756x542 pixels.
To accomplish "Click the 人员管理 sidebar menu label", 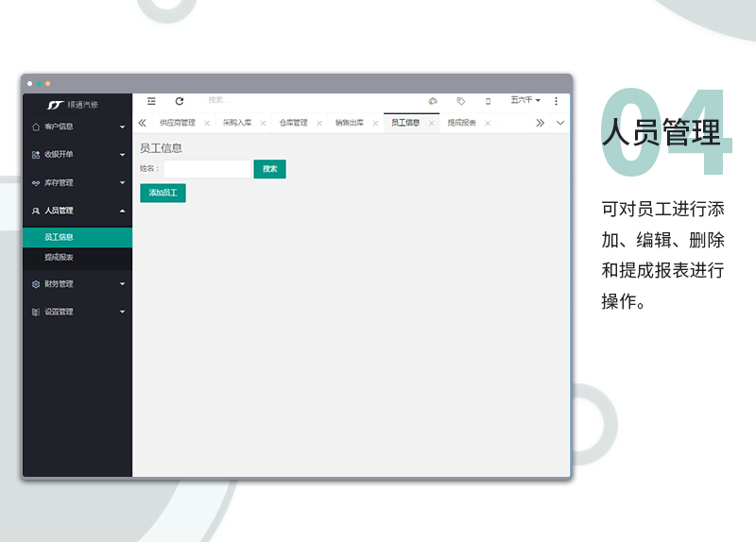I will pos(59,211).
